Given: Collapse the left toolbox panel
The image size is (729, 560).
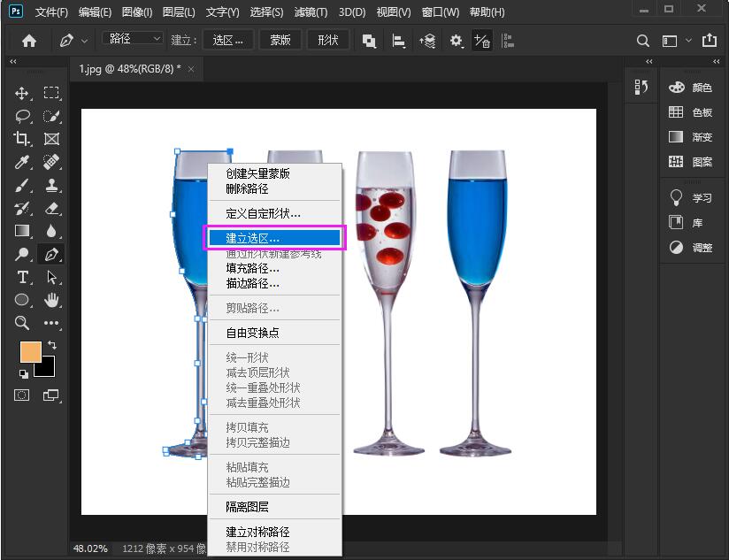Looking at the screenshot, I should (13, 61).
